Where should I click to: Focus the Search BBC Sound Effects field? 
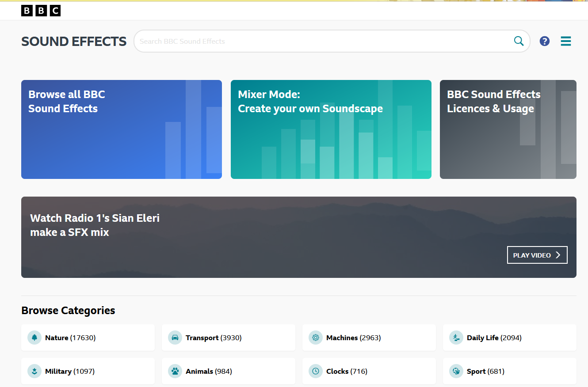click(323, 41)
